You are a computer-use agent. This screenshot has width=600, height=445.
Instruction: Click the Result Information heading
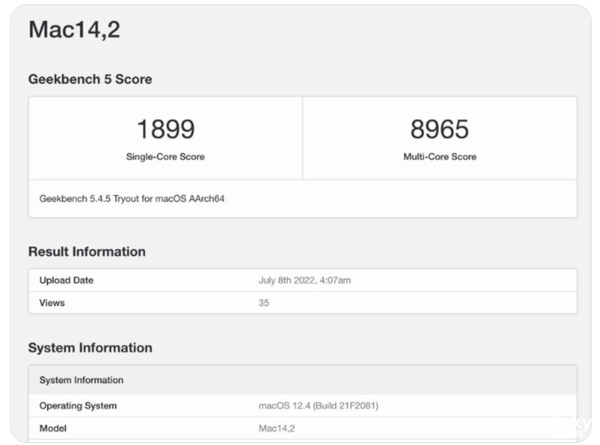coord(87,251)
